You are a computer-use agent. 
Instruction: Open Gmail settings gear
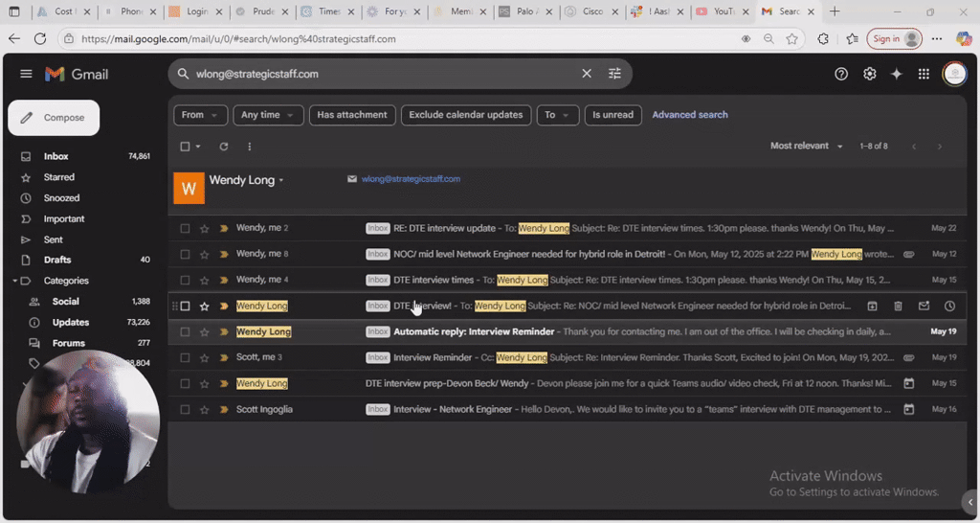point(869,74)
